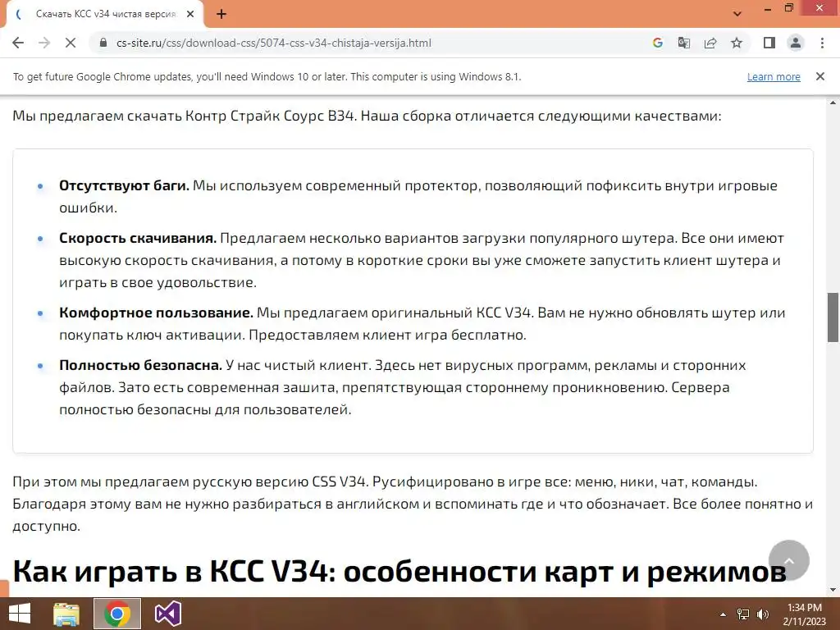This screenshot has width=840, height=630.
Task: Open the Chrome profile avatar
Action: pyautogui.click(x=796, y=43)
